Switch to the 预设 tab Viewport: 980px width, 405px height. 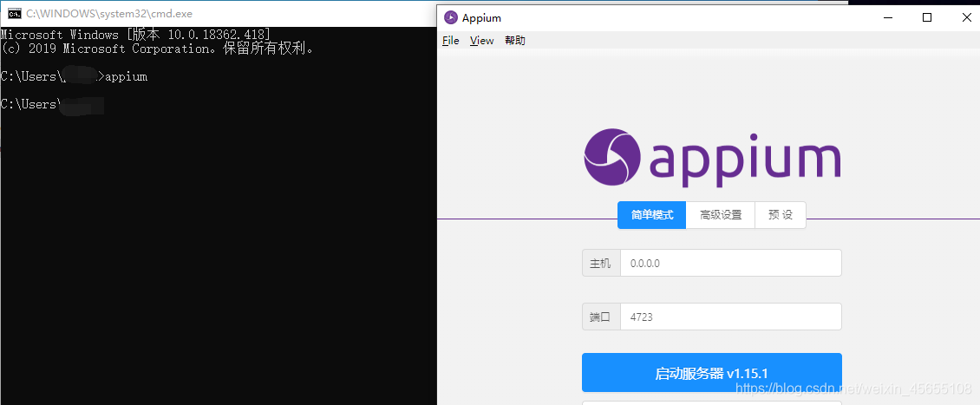pos(781,215)
